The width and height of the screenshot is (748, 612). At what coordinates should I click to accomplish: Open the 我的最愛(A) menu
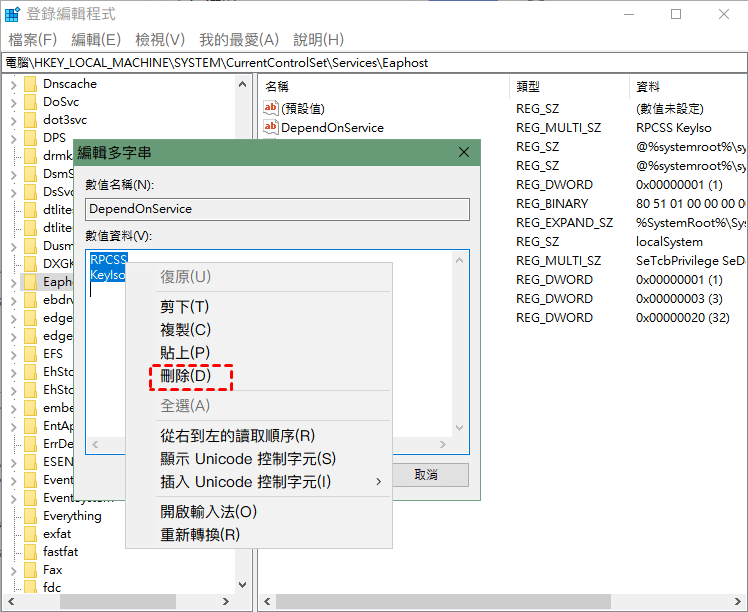(x=239, y=40)
